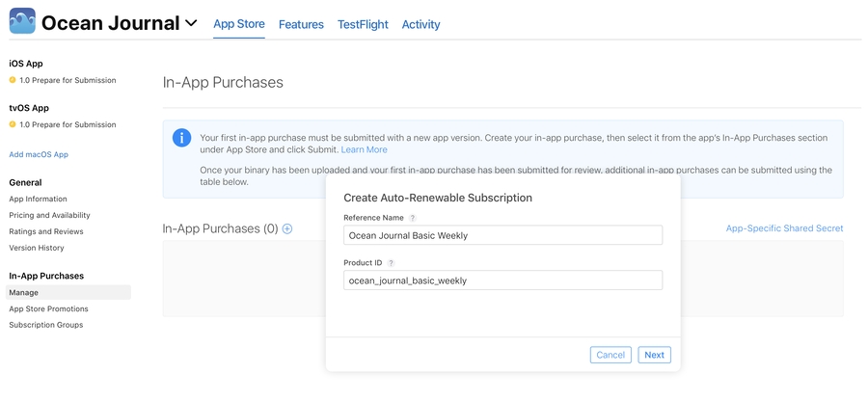Open the TestFlight tab

364,24
